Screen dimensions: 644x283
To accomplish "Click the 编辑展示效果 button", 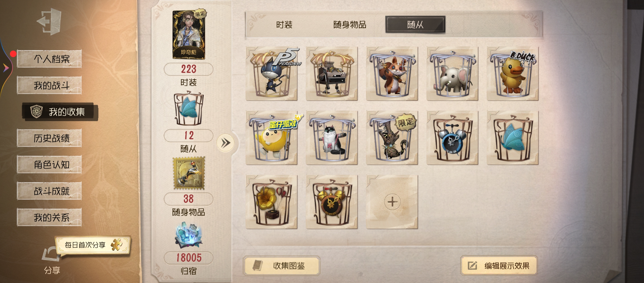I will point(499,266).
